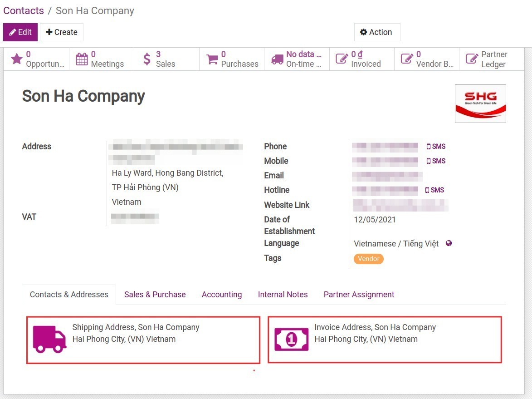Screen dimensions: 532x399
Task: Click the Edit button
Action: pos(20,32)
